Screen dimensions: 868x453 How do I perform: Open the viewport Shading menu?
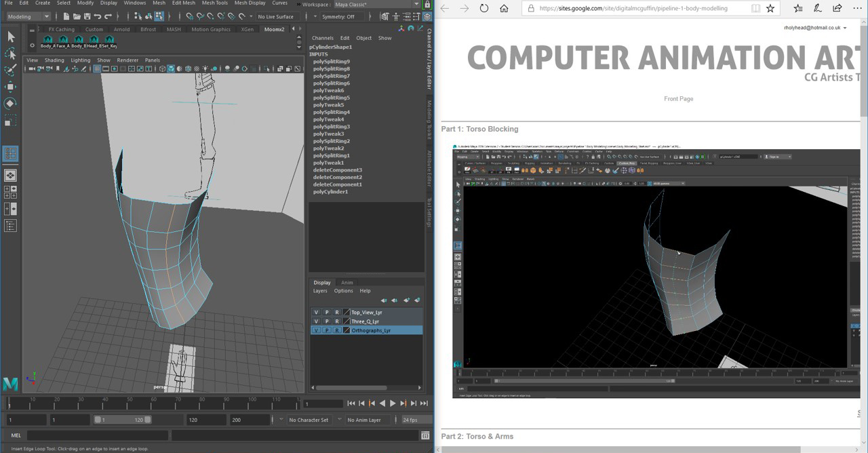point(54,60)
